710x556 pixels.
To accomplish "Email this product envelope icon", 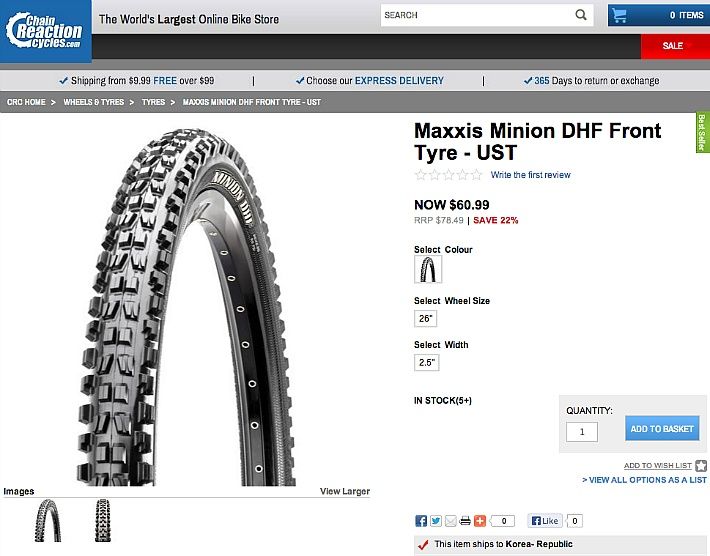I will [x=451, y=521].
